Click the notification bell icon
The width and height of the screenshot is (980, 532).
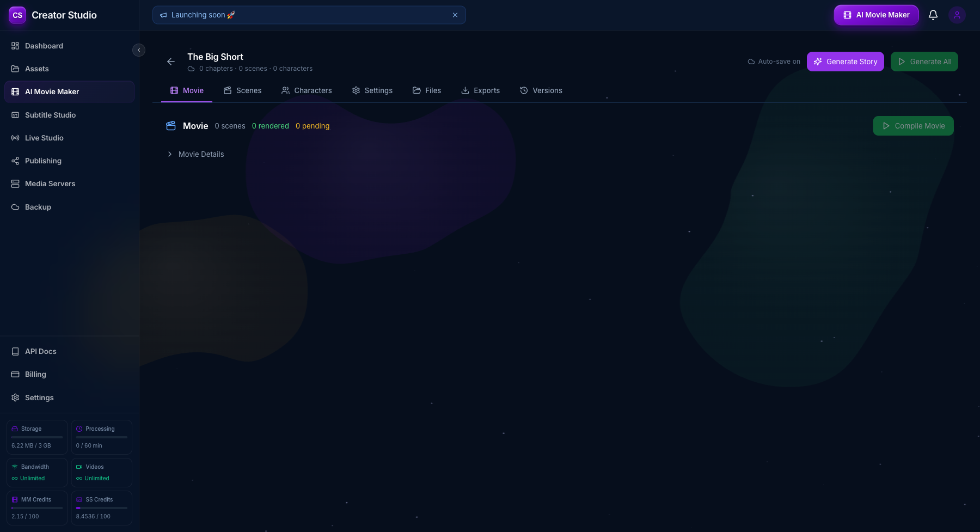coord(933,15)
